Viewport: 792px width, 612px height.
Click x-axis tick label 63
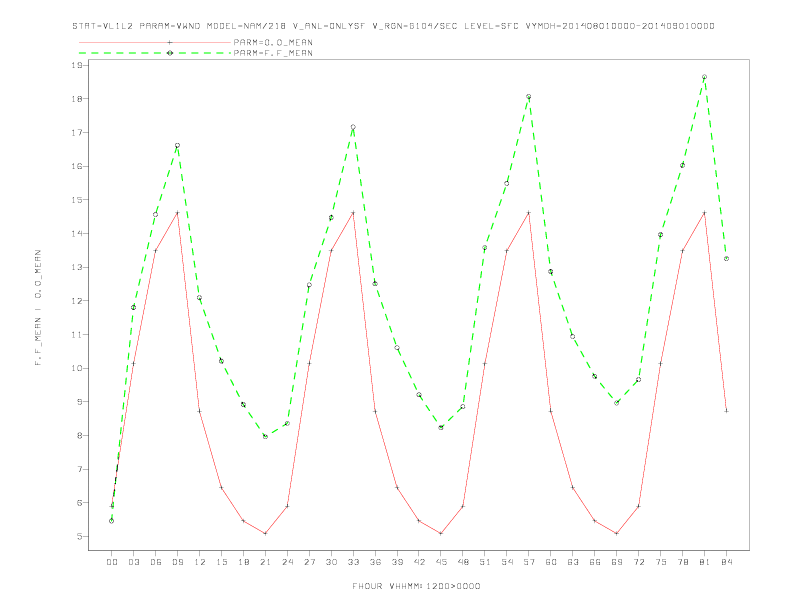click(573, 562)
